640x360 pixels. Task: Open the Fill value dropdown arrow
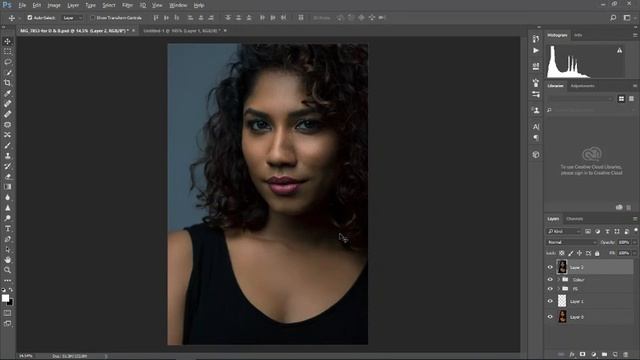[x=635, y=253]
